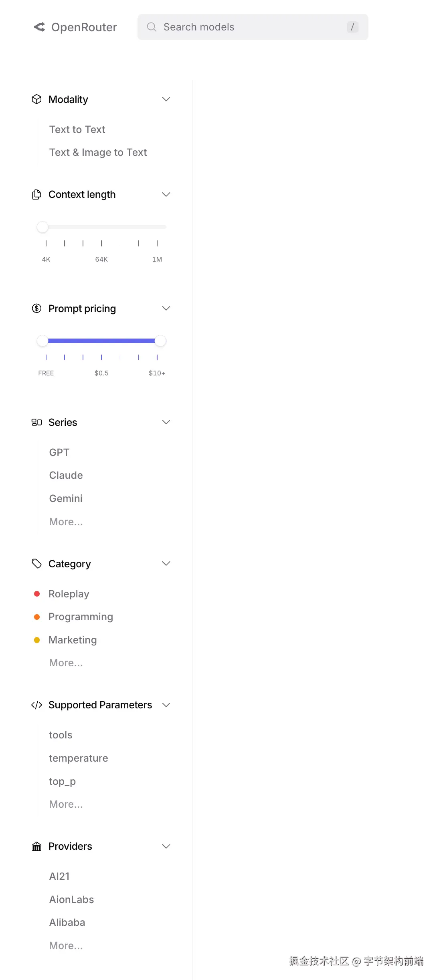Viewport: 437px width, 980px height.
Task: Click the Context length slider handle
Action: point(42,227)
